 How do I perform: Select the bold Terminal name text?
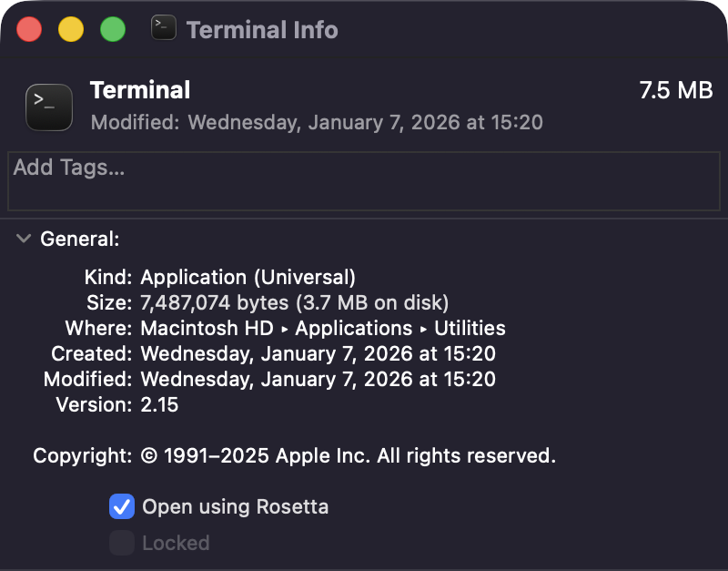140,90
